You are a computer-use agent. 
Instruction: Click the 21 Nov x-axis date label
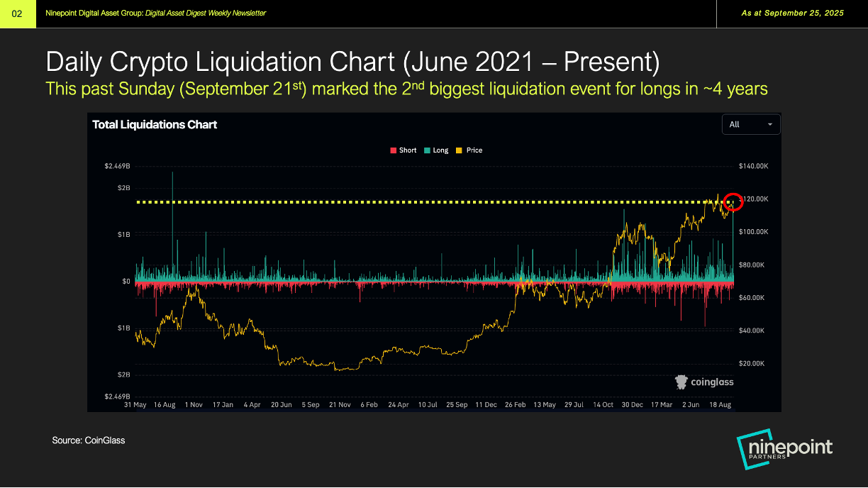[339, 404]
